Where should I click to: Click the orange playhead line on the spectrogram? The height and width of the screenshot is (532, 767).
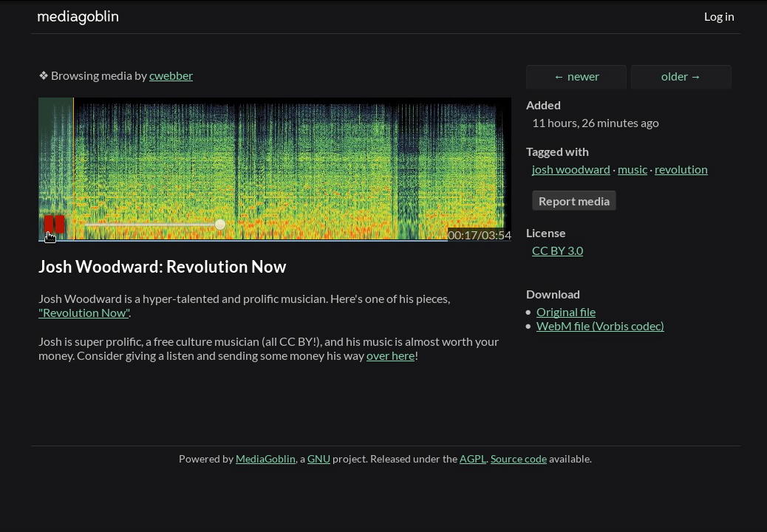tap(73, 168)
